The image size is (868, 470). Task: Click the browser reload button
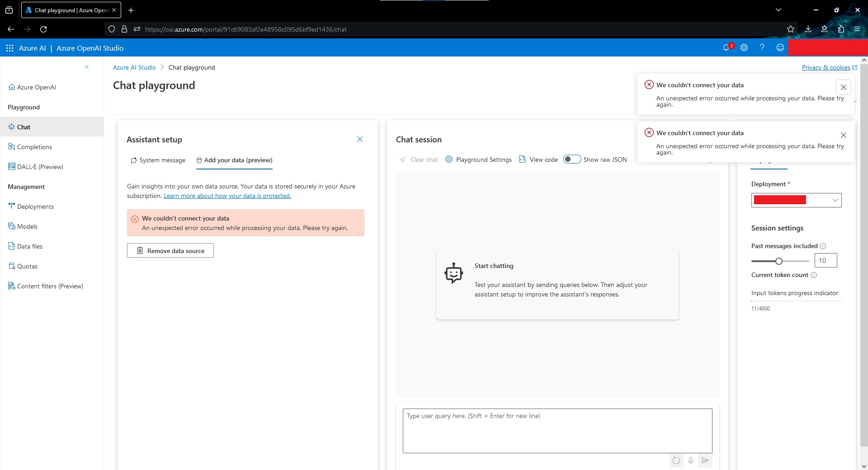(43, 29)
